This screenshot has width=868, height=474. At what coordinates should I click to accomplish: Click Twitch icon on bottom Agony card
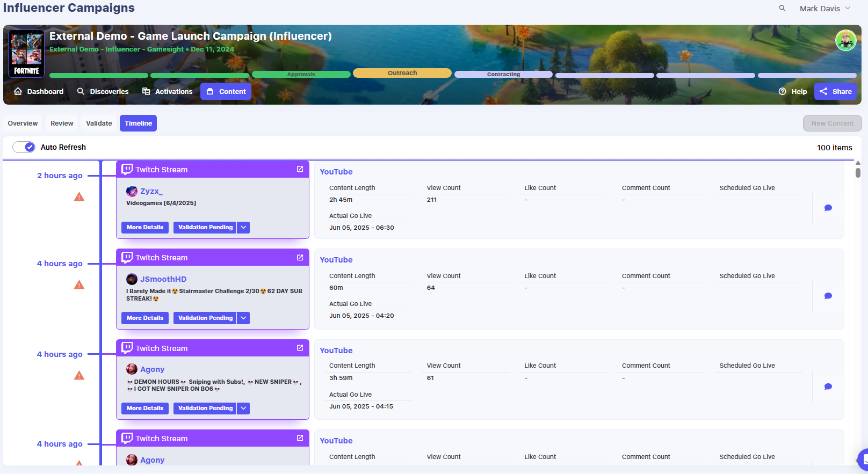127,438
